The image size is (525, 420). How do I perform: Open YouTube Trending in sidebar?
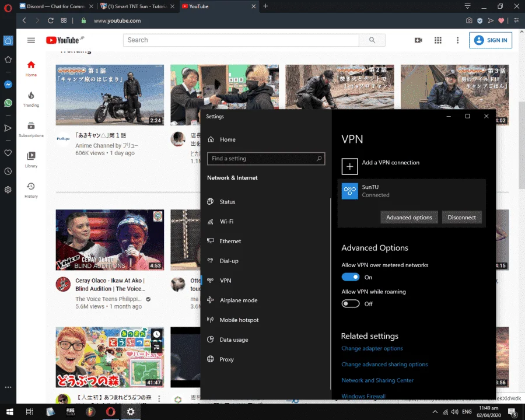pos(31,99)
